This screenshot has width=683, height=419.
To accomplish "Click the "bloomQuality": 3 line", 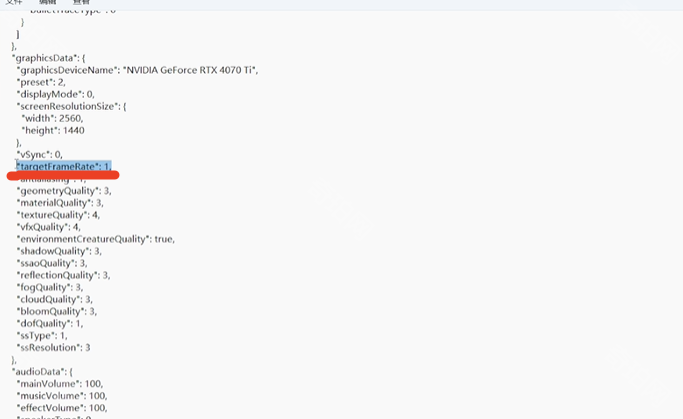I will pyautogui.click(x=56, y=311).
